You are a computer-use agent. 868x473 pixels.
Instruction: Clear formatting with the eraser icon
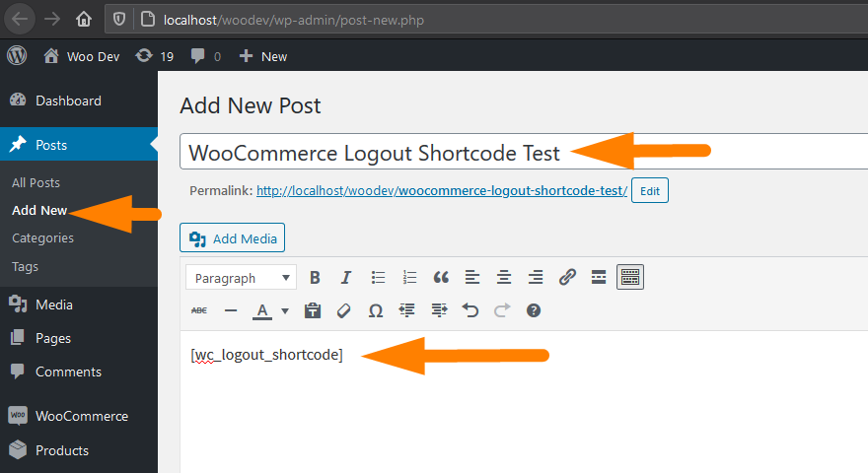coord(344,311)
